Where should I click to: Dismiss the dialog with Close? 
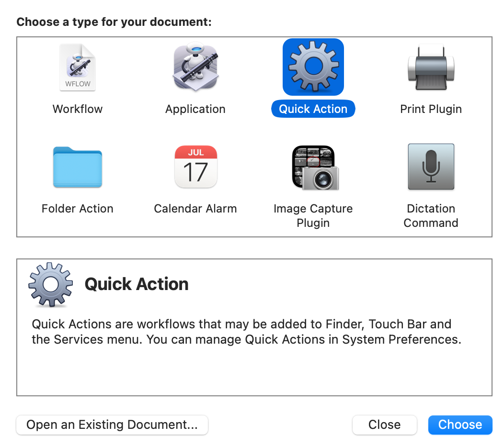click(x=384, y=425)
